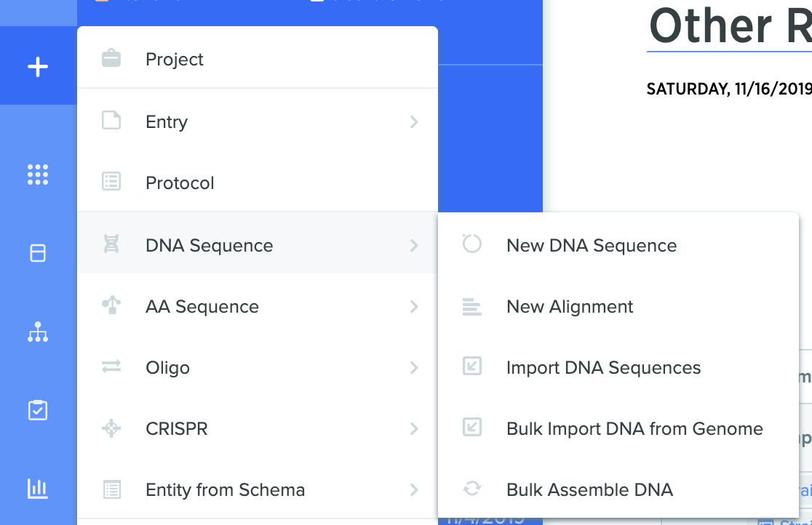Open the registry hierarchy icon in sidebar
The image size is (812, 525).
38,332
